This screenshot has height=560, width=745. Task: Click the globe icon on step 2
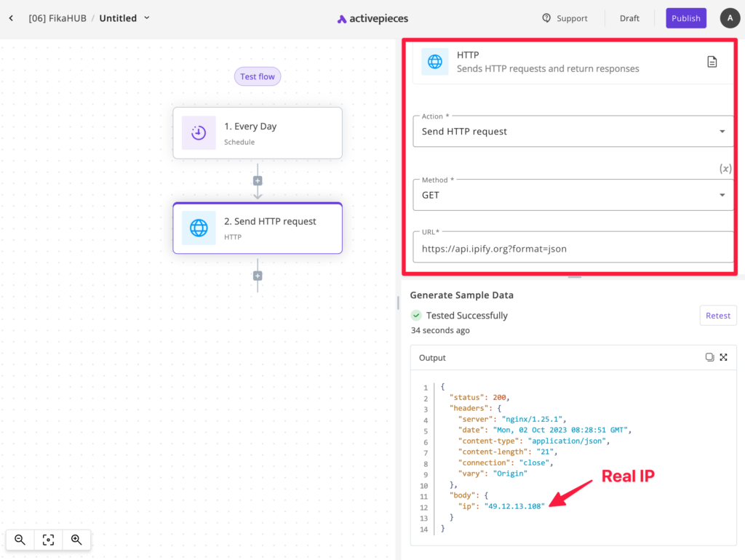199,228
